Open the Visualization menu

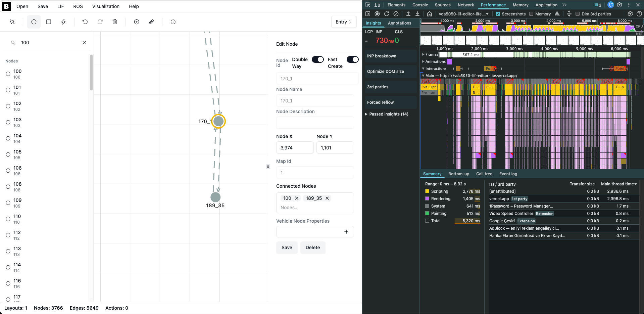coord(106,6)
